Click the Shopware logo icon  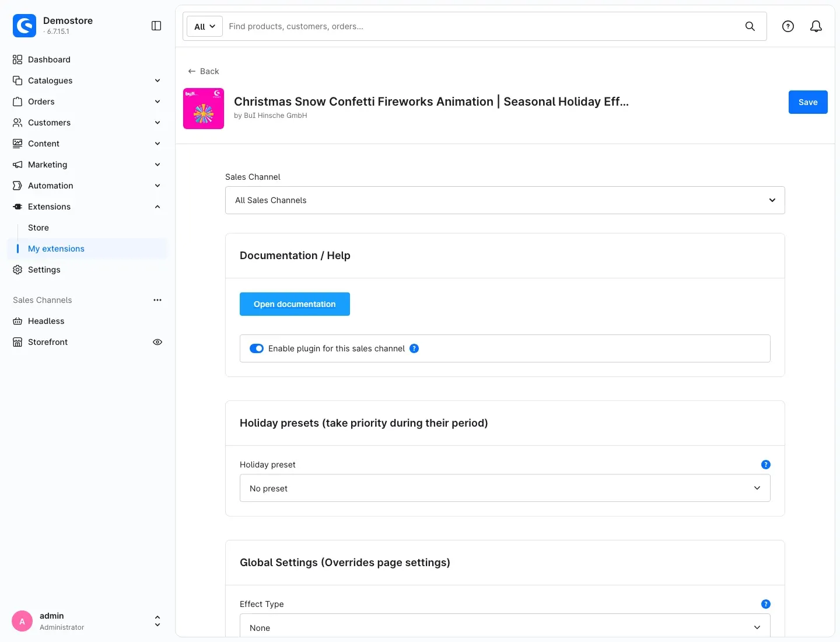24,26
